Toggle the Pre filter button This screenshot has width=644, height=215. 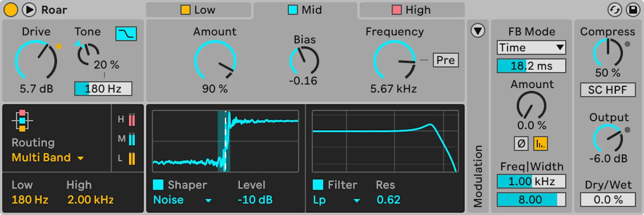click(445, 60)
